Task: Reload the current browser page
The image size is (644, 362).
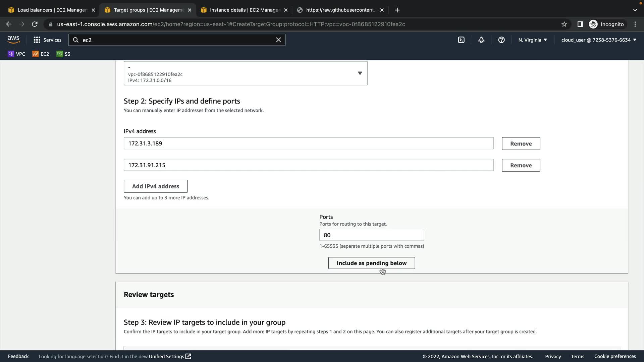Action: (35, 24)
